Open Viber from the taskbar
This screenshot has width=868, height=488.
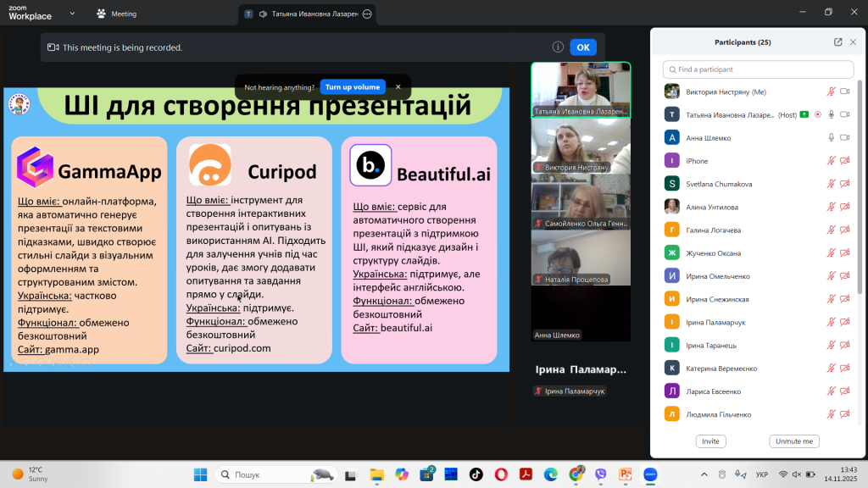click(601, 474)
